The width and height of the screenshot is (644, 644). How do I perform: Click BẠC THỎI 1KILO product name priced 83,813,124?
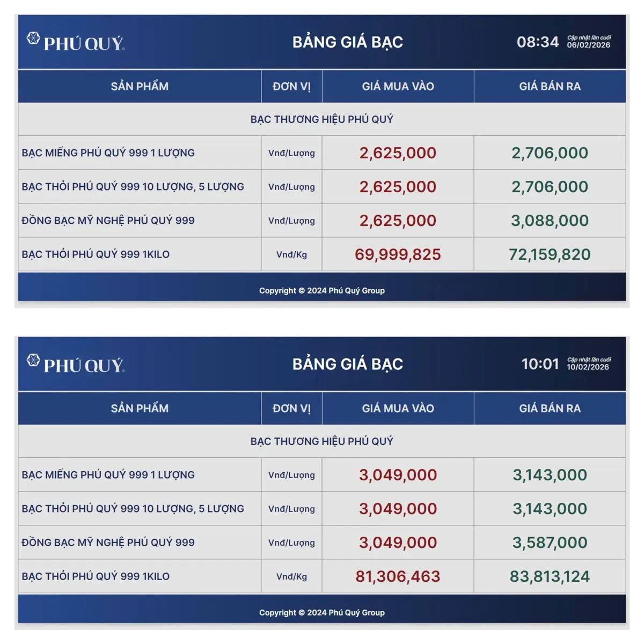(x=96, y=576)
